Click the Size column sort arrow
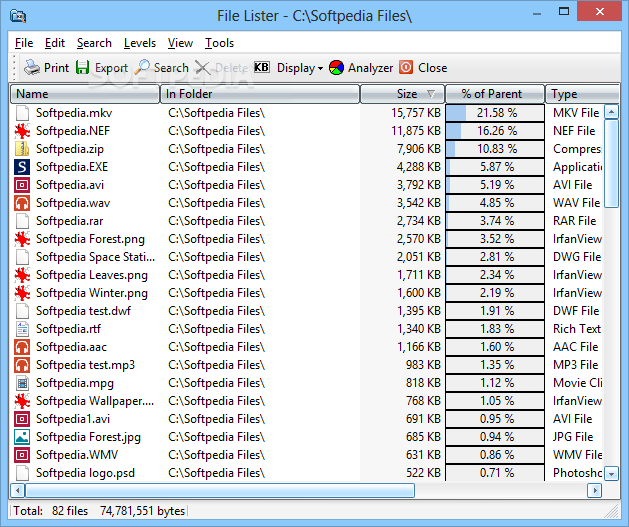Screen dimensions: 629x527 click(431, 94)
